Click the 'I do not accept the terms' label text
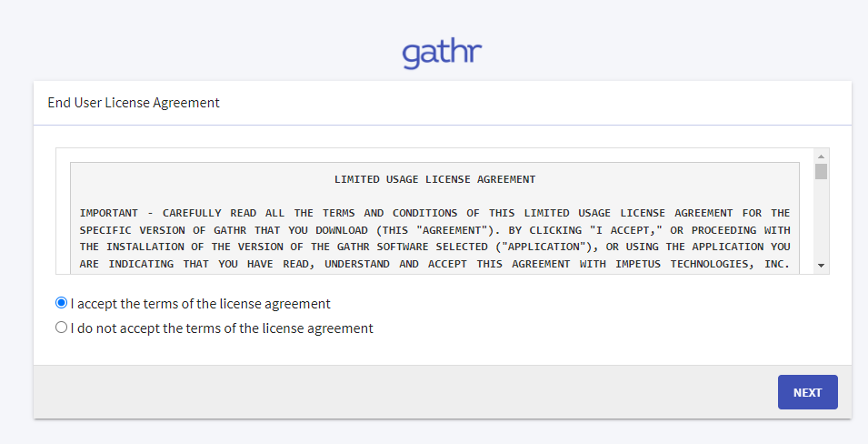The image size is (868, 444). 222,328
